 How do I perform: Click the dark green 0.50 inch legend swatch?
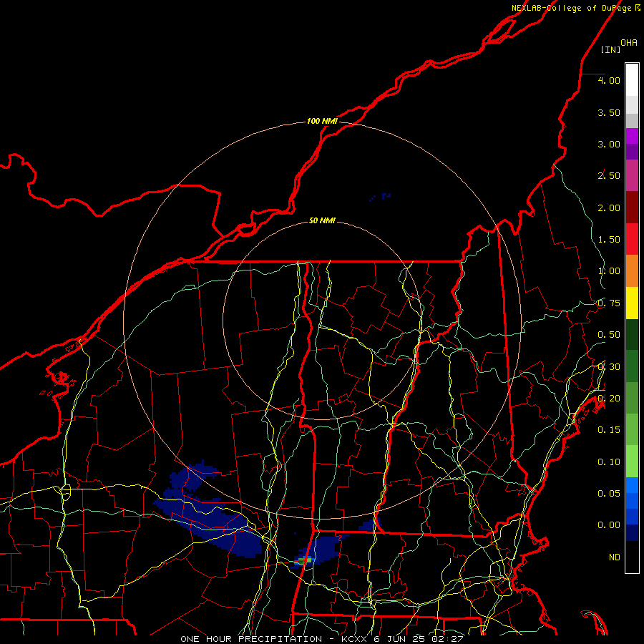(632, 335)
